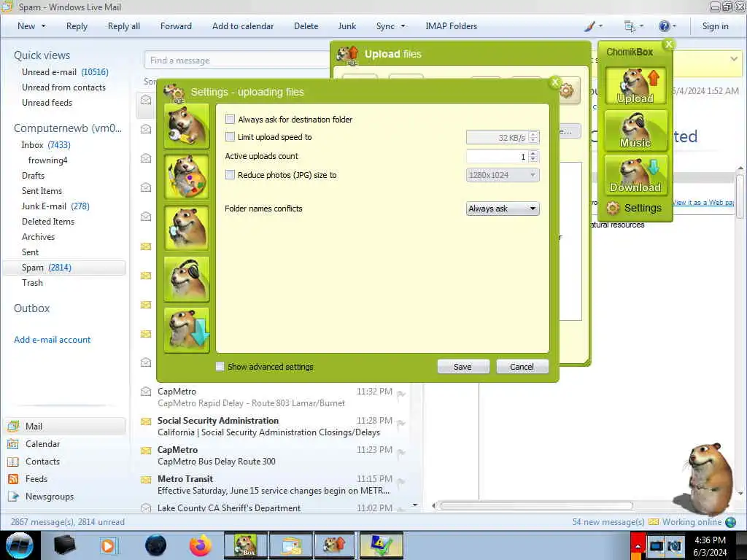
Task: Expand the chevron at reading pane top right
Action: click(734, 58)
